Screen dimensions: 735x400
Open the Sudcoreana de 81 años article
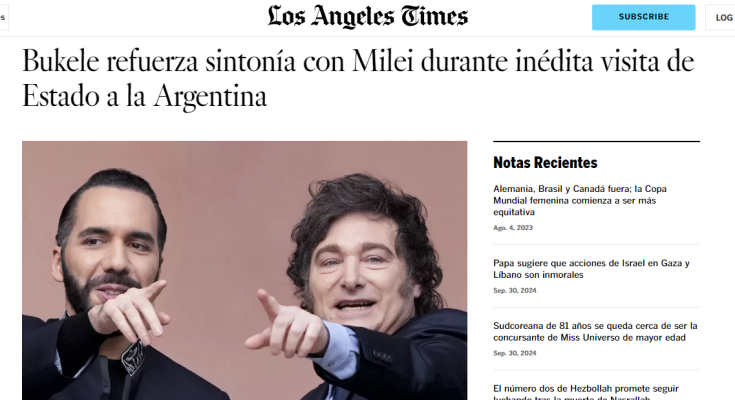click(x=595, y=332)
